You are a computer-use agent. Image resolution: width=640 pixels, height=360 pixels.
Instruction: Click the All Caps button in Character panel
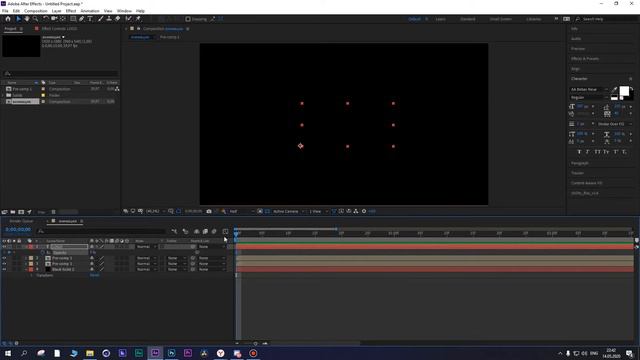597,152
